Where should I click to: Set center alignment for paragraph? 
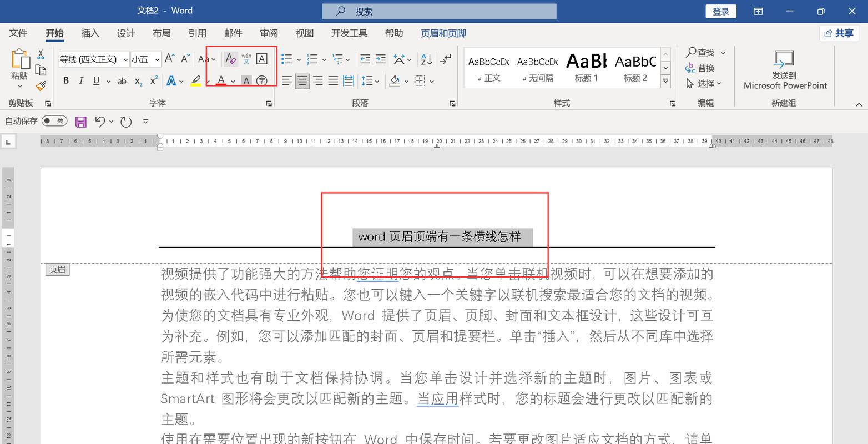click(302, 81)
